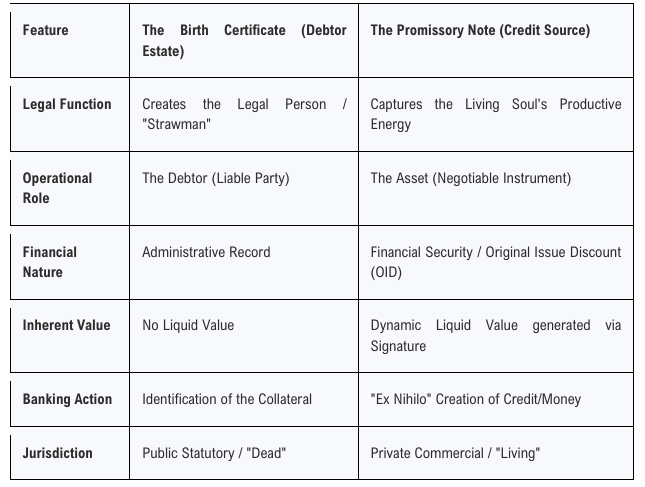Screen dimensions: 645x487
Task: Select the "Living Soul's Productive Energy" cell
Action: [495, 114]
